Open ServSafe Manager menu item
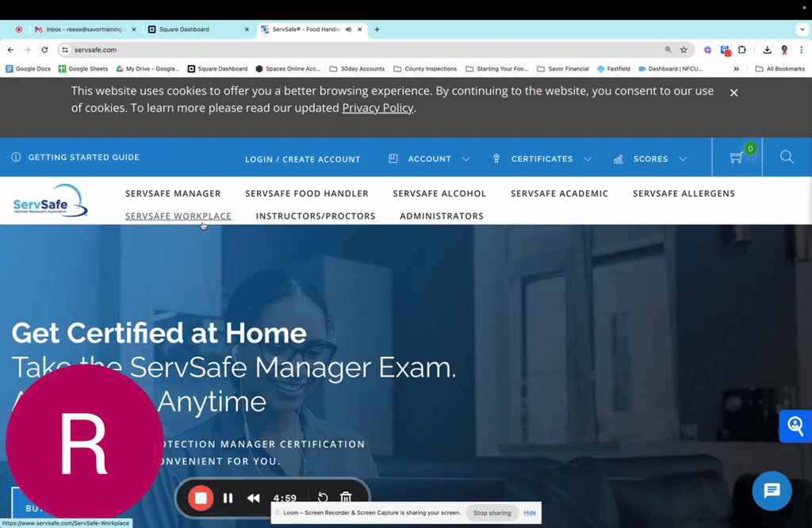Image resolution: width=812 pixels, height=528 pixels. coord(173,193)
